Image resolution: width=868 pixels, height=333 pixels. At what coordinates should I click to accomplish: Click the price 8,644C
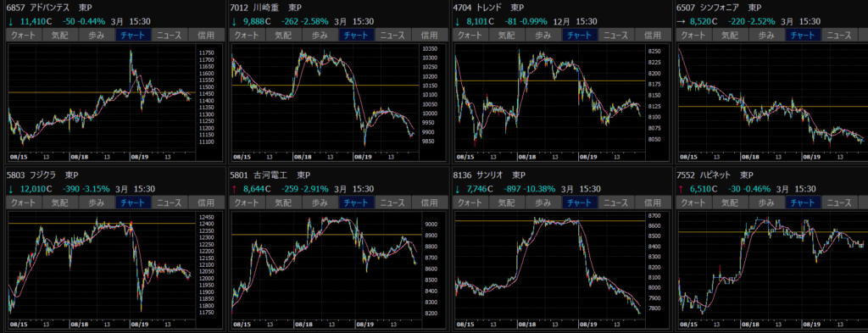point(257,189)
